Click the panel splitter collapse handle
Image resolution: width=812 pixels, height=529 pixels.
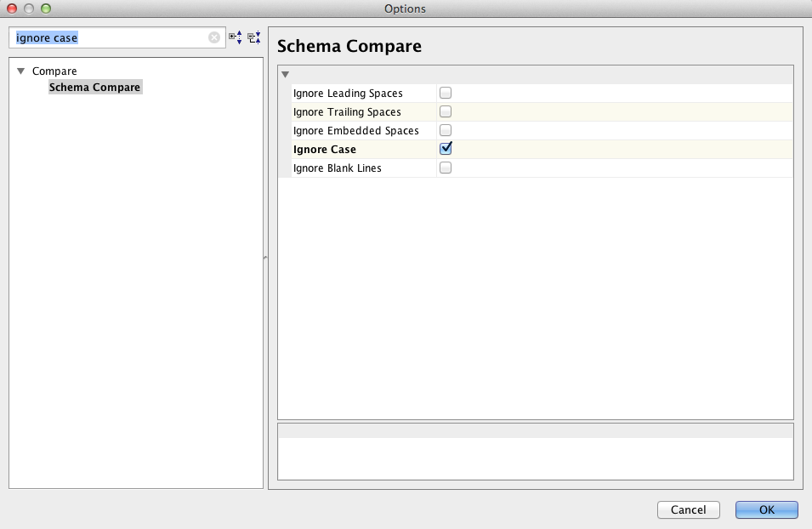tap(265, 257)
